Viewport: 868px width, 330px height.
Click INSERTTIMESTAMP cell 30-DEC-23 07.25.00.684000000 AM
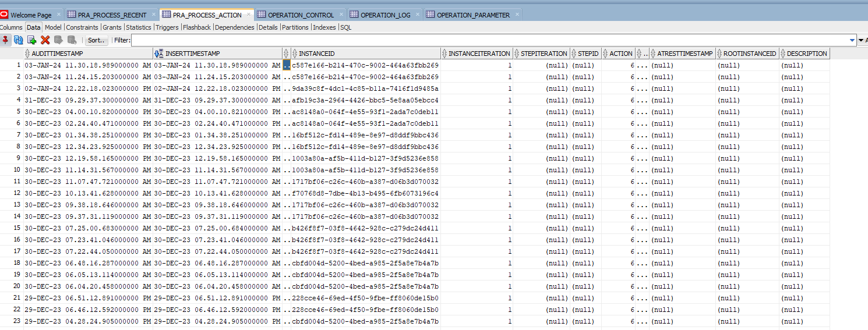pos(217,228)
